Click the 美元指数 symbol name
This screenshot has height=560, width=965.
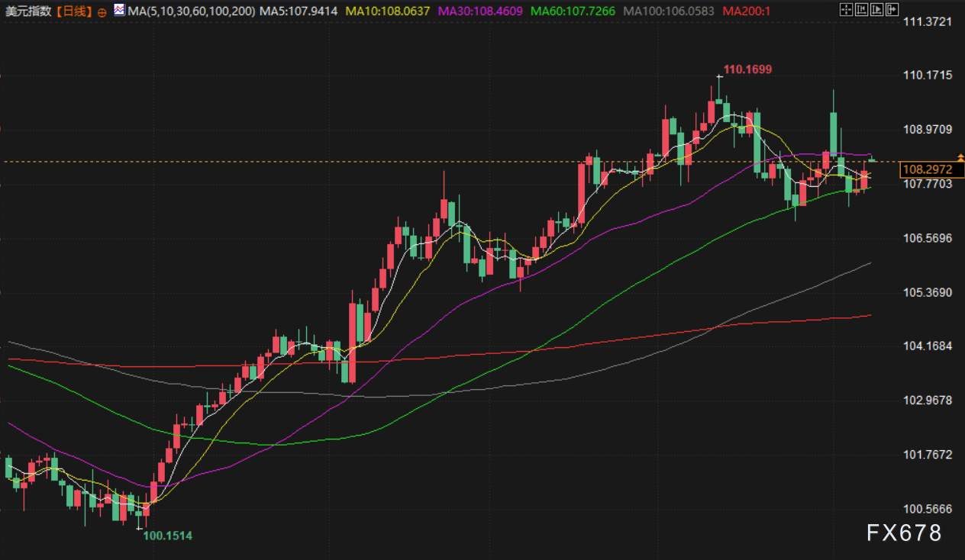(27, 11)
